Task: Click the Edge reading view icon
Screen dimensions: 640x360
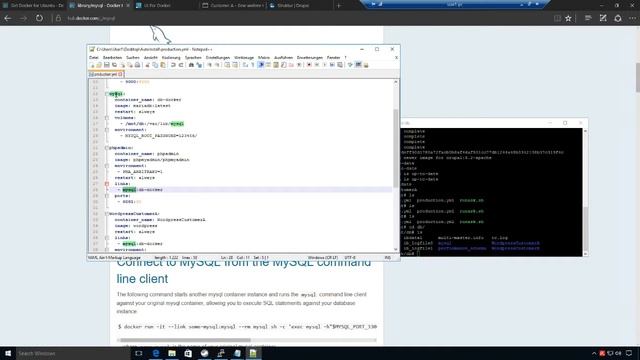Action: pos(557,18)
